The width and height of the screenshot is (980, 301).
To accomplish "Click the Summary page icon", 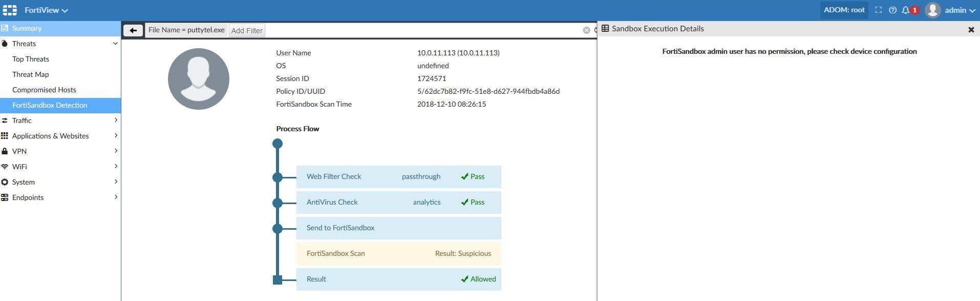I will (5, 28).
